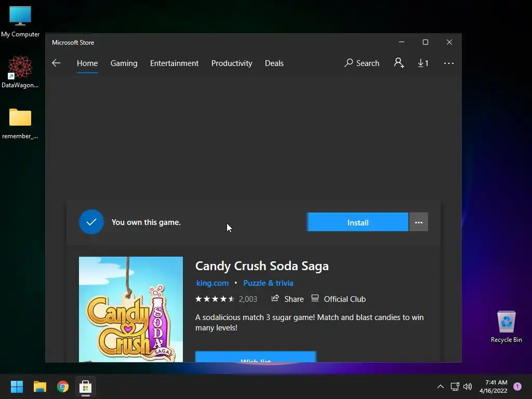Select the Productivity tab
532x399 pixels.
232,63
